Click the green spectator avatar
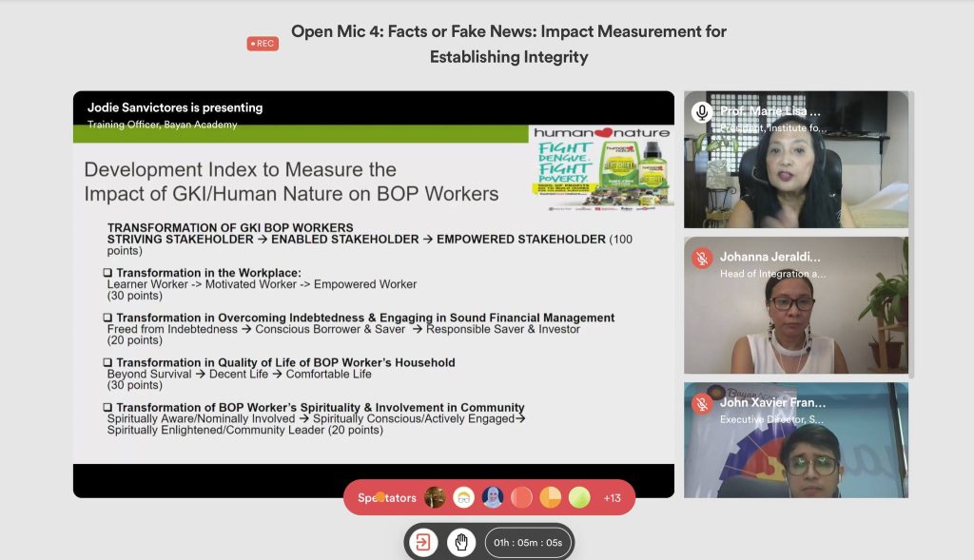 point(579,497)
